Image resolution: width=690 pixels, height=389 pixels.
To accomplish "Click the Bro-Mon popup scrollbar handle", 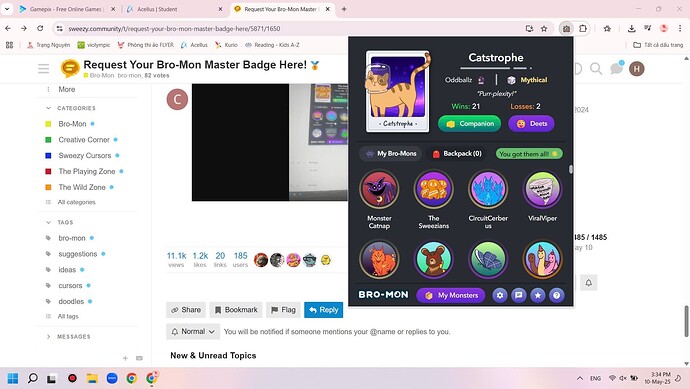I will pyautogui.click(x=571, y=169).
